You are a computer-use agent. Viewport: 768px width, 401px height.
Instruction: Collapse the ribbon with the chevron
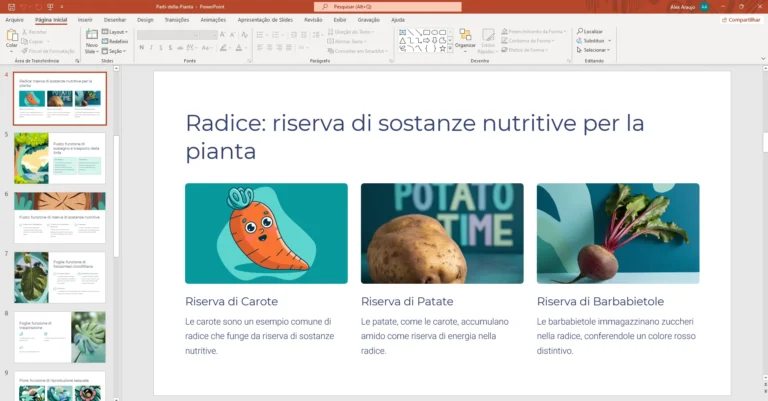[x=763, y=59]
